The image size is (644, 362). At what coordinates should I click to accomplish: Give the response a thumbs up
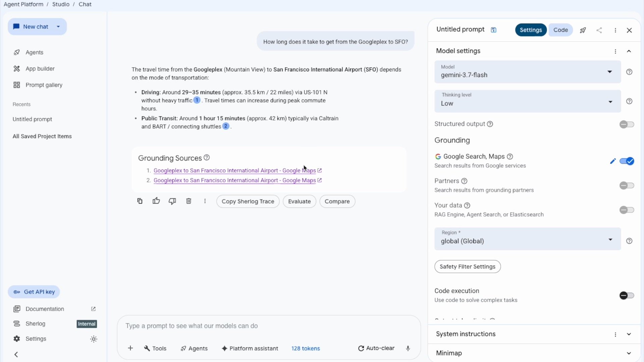point(156,201)
